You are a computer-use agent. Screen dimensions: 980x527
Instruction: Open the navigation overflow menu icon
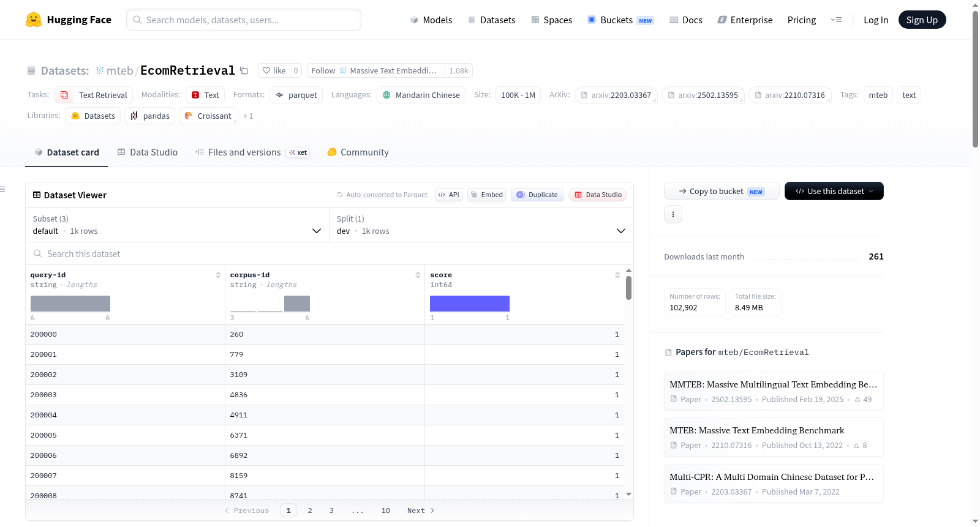(x=836, y=20)
